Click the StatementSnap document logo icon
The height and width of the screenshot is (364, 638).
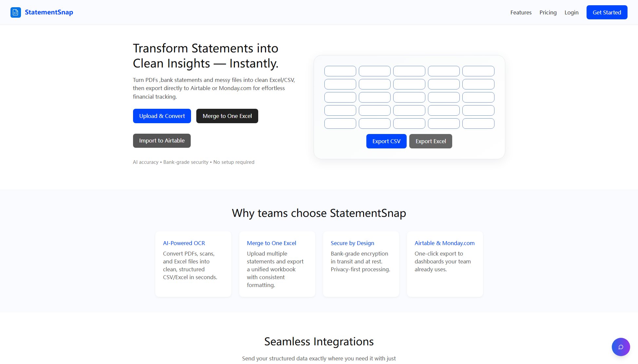tap(16, 12)
